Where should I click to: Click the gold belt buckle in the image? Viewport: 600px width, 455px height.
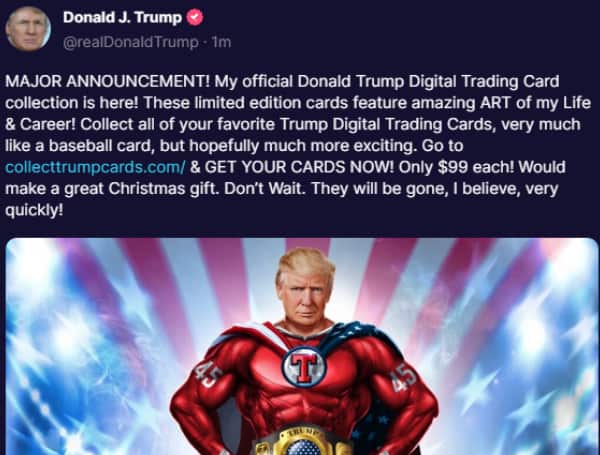[x=303, y=441]
